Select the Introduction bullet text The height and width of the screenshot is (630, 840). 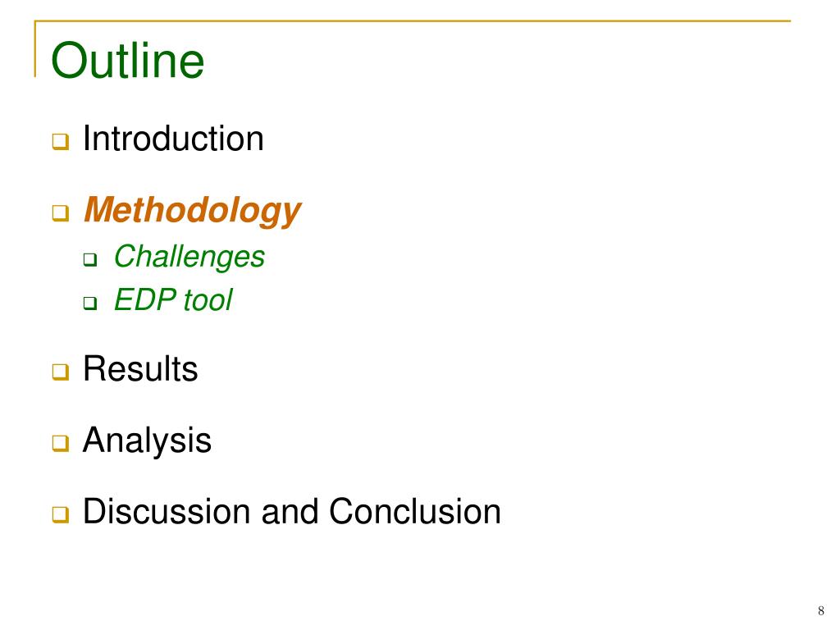tap(173, 138)
